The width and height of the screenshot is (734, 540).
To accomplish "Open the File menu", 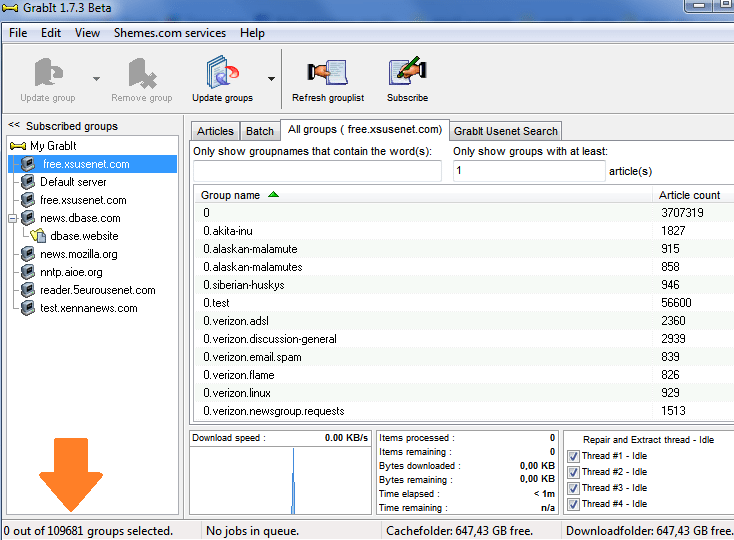I will [18, 33].
